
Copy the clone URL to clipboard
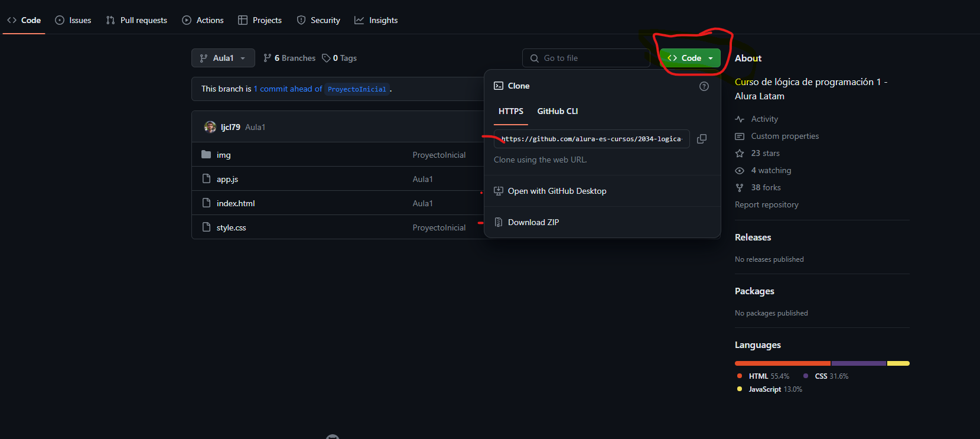(702, 139)
